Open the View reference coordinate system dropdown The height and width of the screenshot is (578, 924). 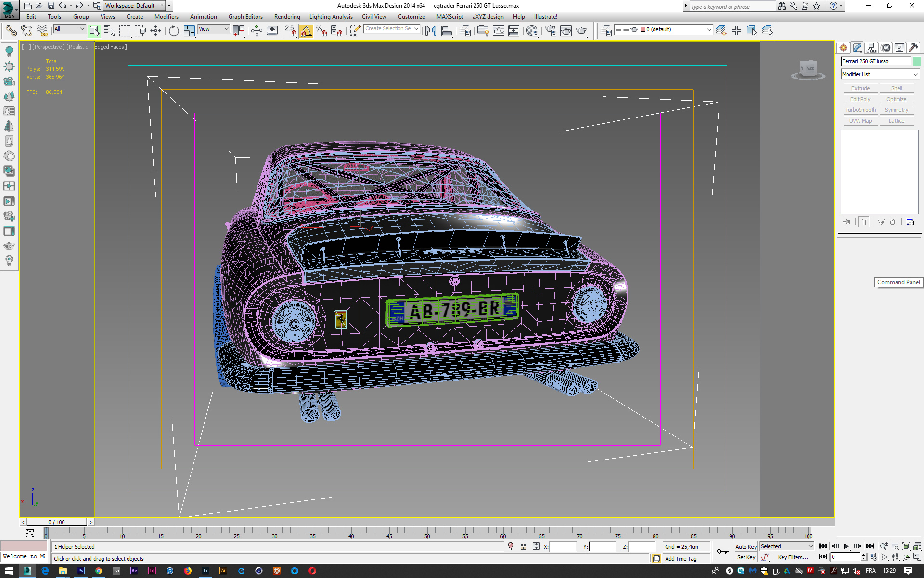click(x=214, y=29)
